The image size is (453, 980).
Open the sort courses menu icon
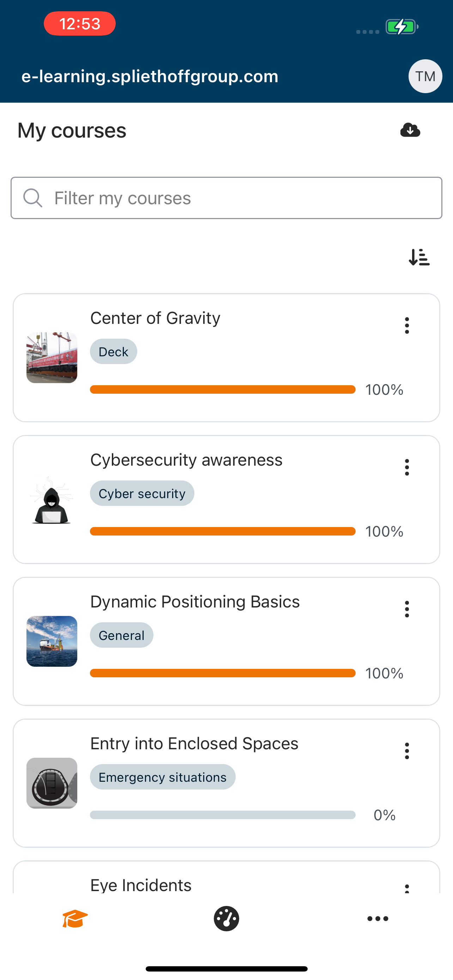[419, 257]
